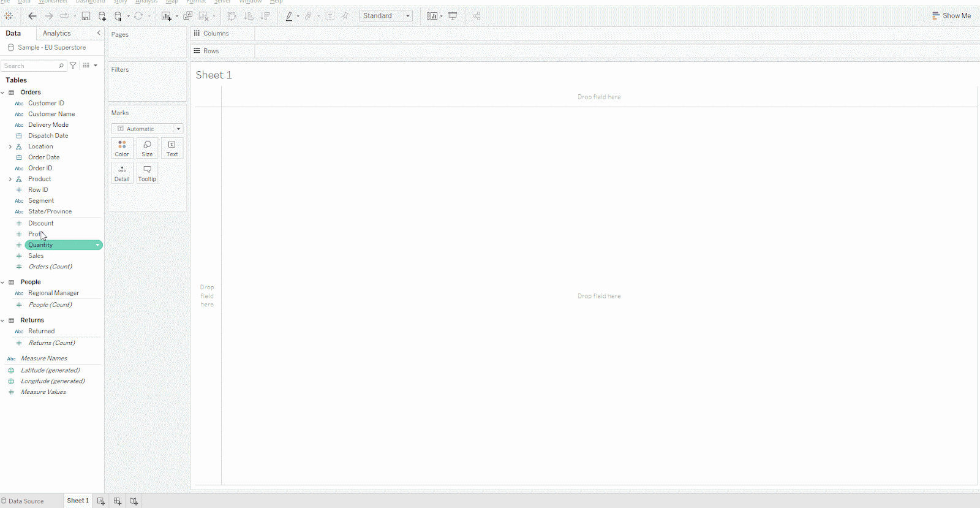The width and height of the screenshot is (980, 508).
Task: Select the Sales measure
Action: 36,256
